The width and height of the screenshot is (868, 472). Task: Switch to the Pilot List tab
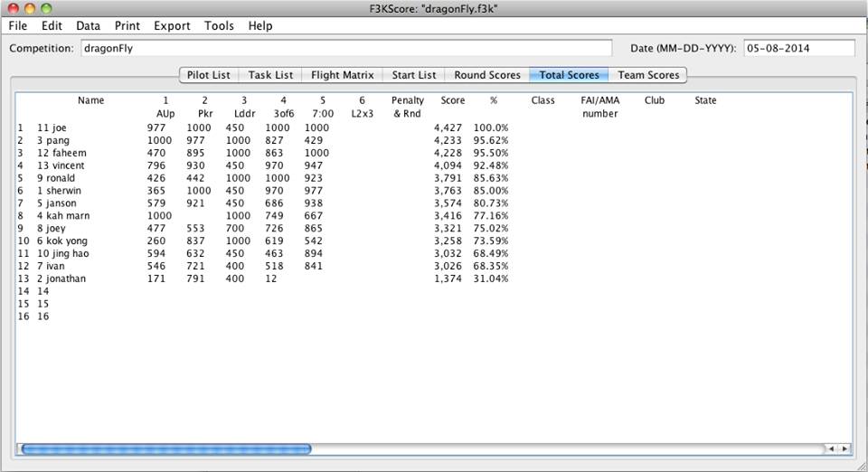point(207,75)
